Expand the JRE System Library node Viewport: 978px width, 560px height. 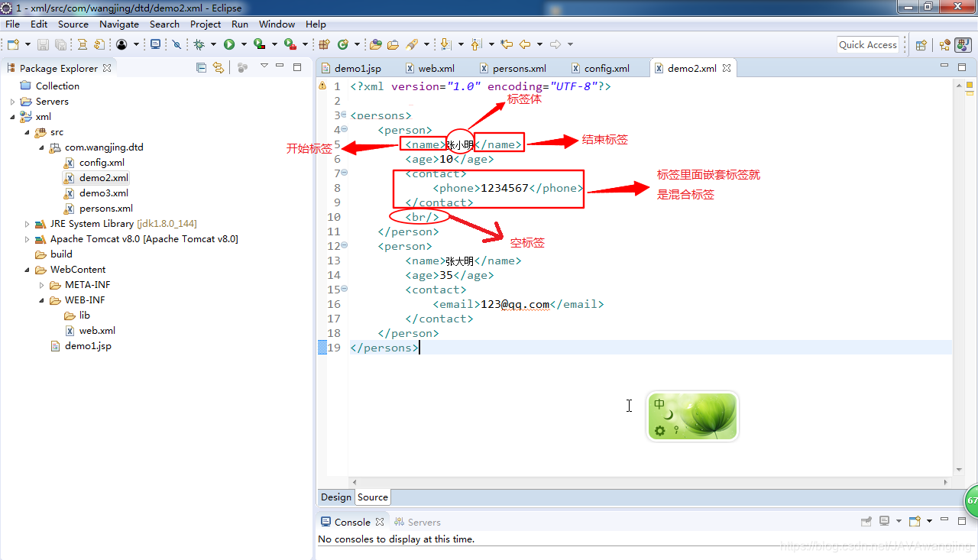click(x=28, y=224)
